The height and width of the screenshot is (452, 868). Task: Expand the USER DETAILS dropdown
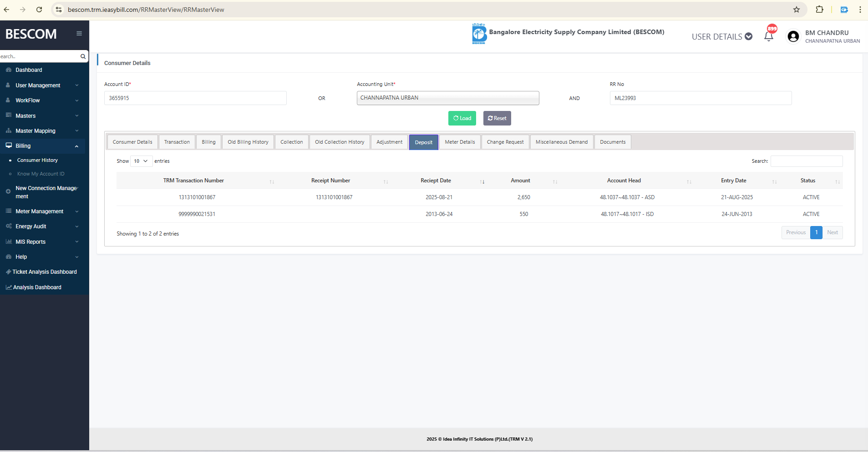pyautogui.click(x=721, y=37)
